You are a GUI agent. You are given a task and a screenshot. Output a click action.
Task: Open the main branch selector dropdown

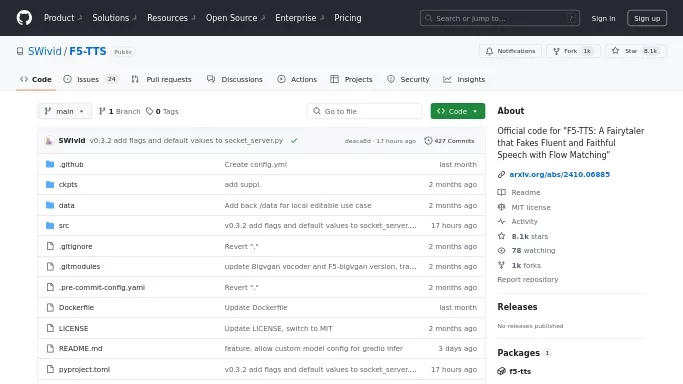pyautogui.click(x=64, y=111)
